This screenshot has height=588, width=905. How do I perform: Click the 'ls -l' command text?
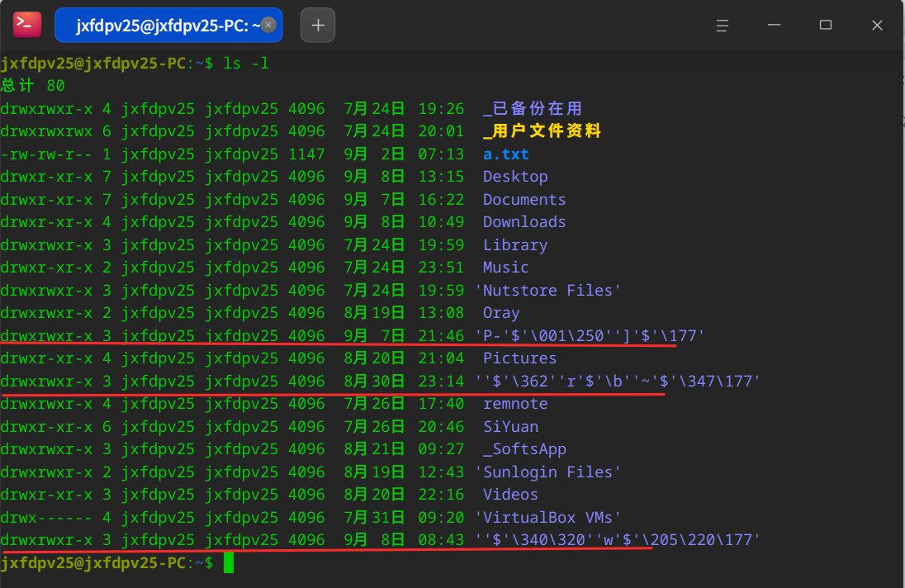tap(246, 64)
